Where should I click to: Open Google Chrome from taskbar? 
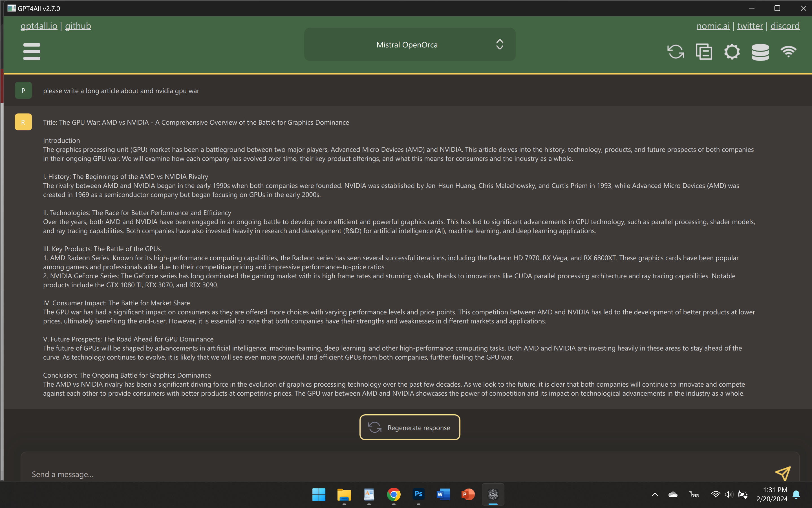pos(394,494)
